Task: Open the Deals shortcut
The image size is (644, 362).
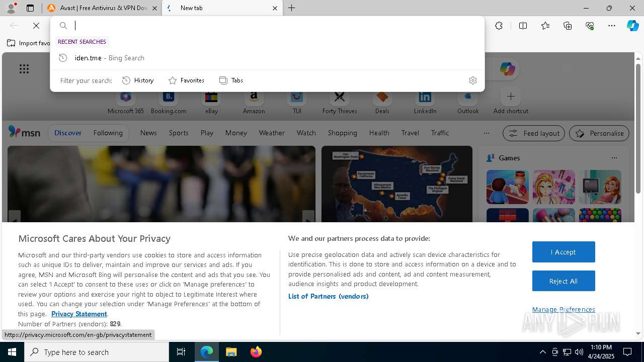Action: (382, 102)
